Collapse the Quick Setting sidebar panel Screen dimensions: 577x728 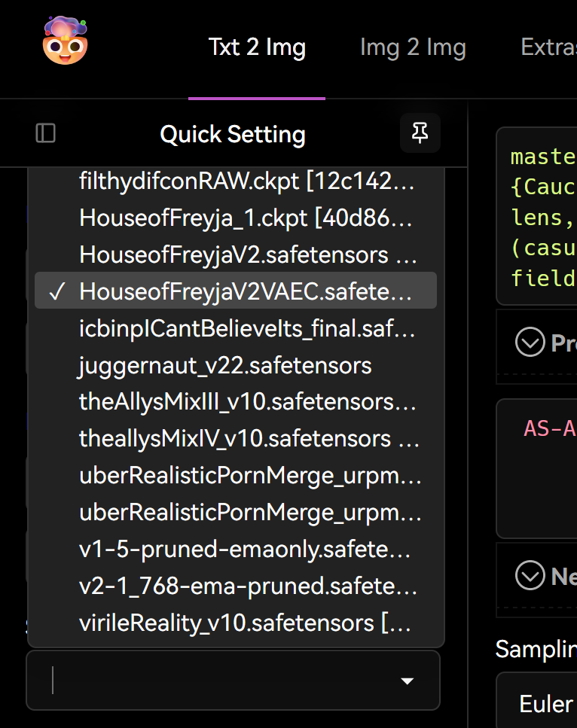(45, 133)
